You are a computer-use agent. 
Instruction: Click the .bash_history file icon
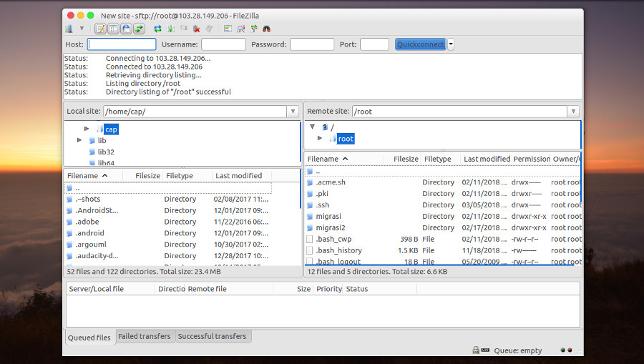pos(310,250)
